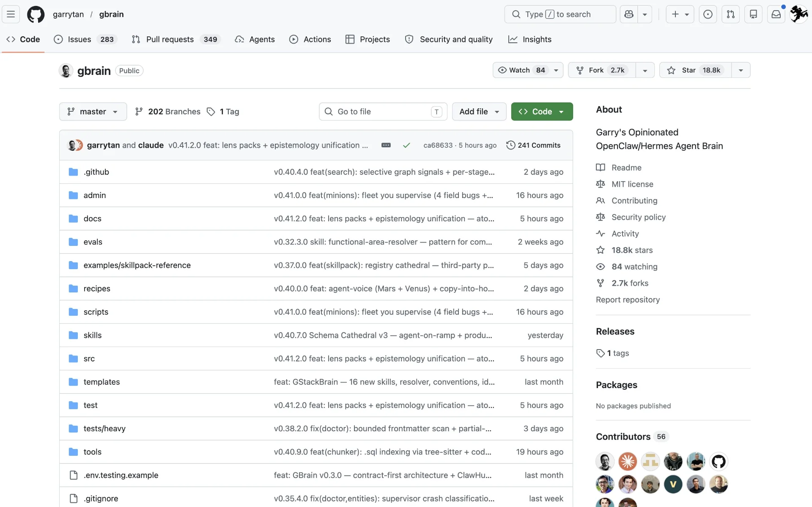Open the src folder icon

point(73,358)
